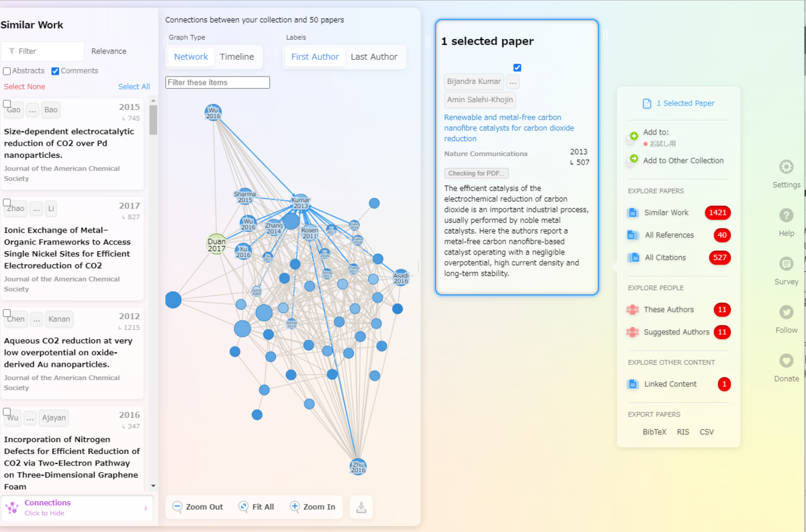Collapse the Connections panel arrow
Viewport: 806px width, 532px height.
pos(146,508)
